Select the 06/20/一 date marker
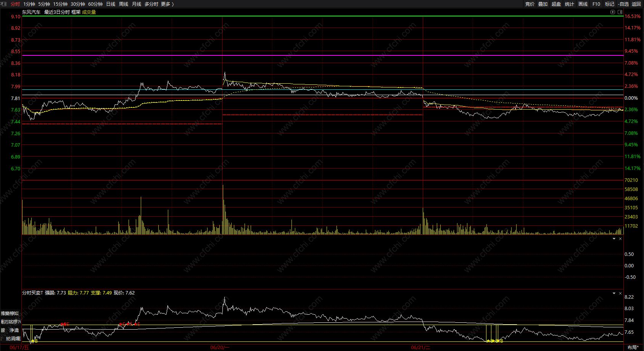 [x=220, y=348]
